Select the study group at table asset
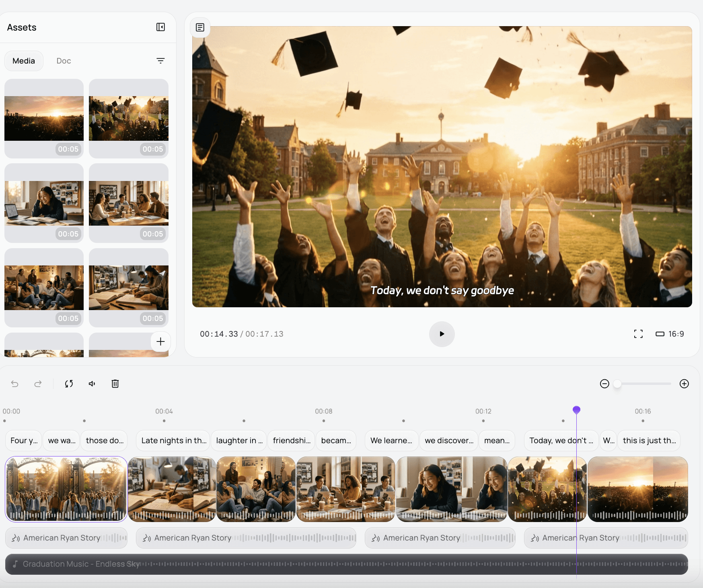Screen dimensions: 703x588 pyautogui.click(x=129, y=203)
